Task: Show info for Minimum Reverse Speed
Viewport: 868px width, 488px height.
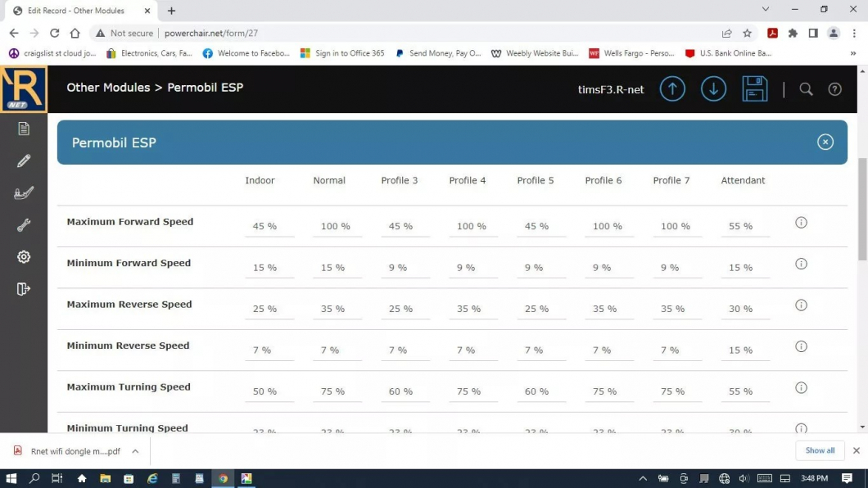Action: [x=801, y=346]
